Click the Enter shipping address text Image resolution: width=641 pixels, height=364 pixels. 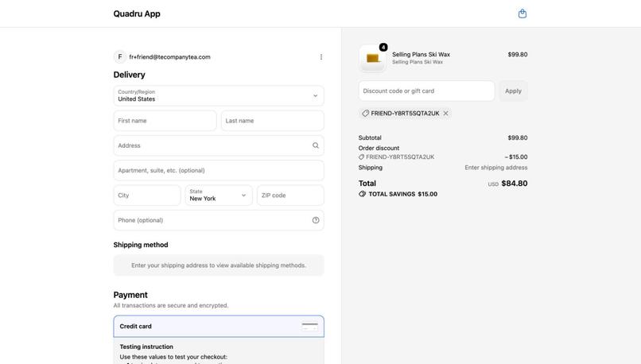click(496, 168)
